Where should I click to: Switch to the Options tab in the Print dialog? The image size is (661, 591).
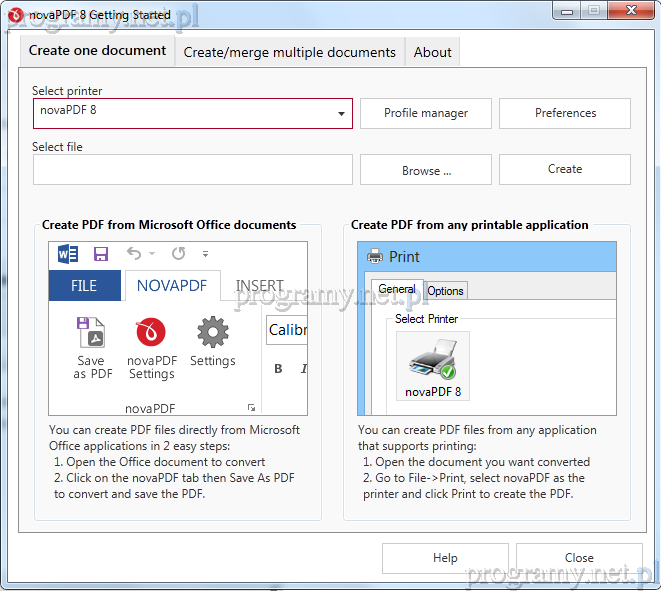pyautogui.click(x=445, y=291)
